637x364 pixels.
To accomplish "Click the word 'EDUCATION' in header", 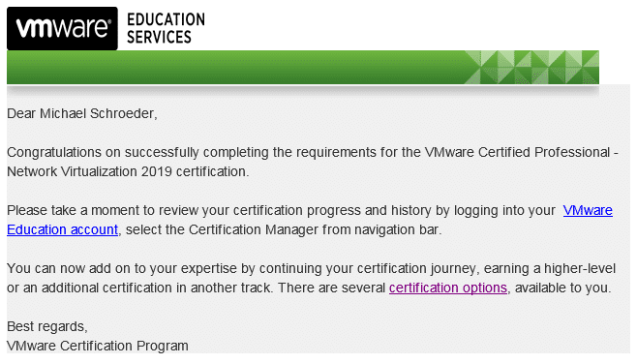I will point(166,19).
